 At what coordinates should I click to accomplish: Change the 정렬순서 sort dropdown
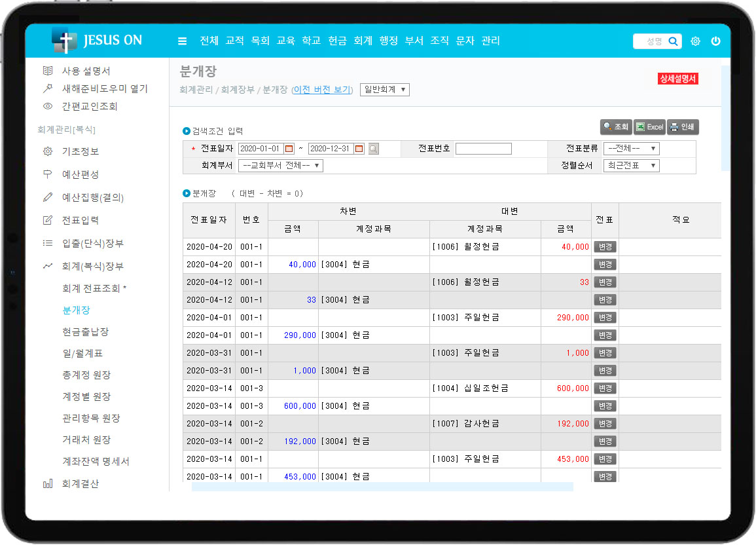(631, 166)
